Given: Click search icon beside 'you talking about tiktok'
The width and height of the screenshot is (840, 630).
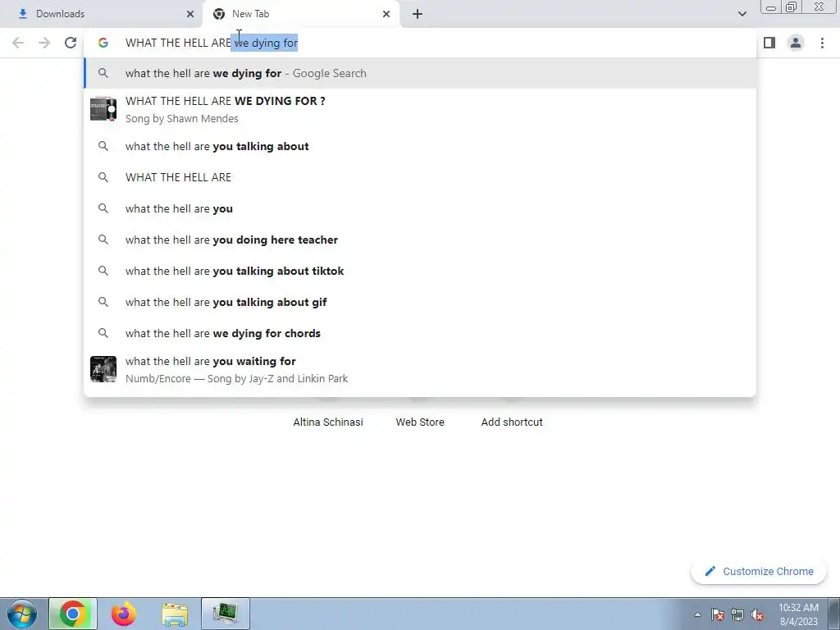Looking at the screenshot, I should tap(103, 271).
